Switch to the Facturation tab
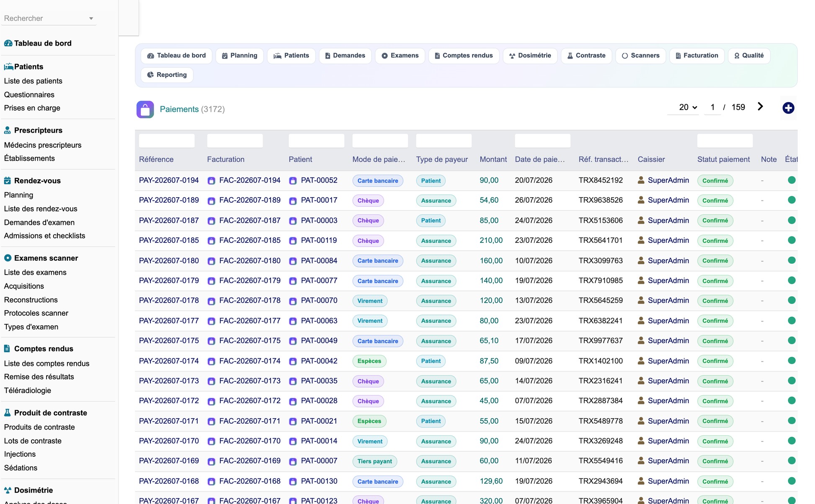Viewport: 815px width, 504px height. (697, 56)
